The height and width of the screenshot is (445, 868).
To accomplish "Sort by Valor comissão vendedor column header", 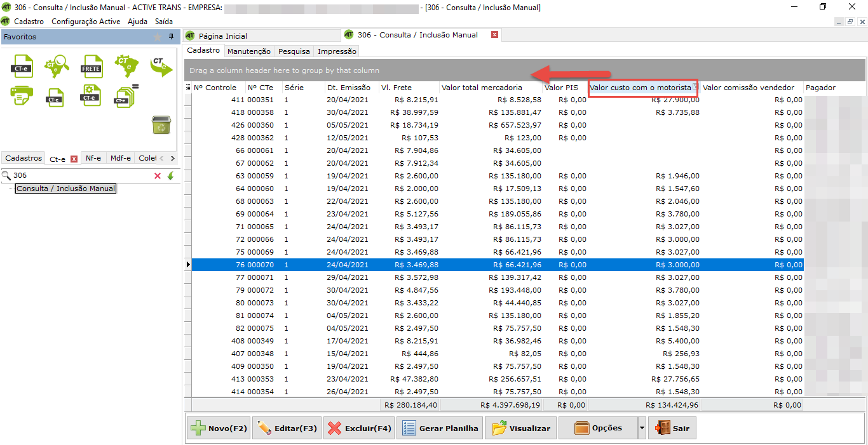I will tap(752, 88).
